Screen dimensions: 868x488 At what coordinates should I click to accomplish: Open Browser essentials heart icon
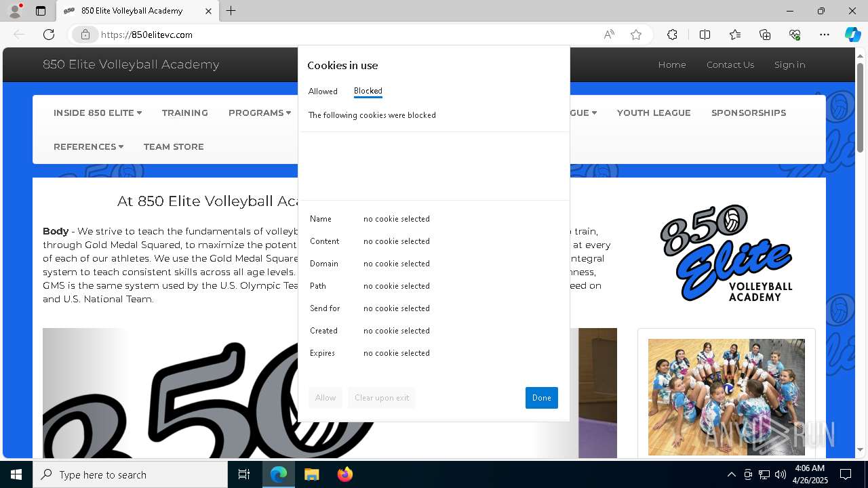tap(795, 35)
